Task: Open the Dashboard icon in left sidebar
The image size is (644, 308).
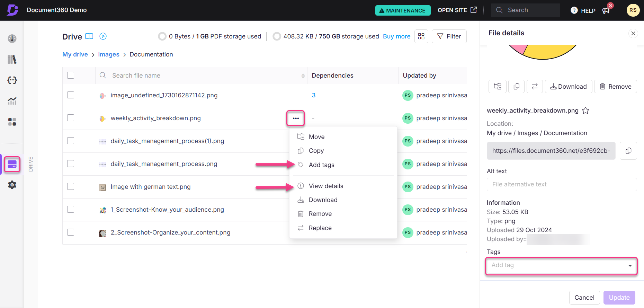Action: [x=12, y=38]
